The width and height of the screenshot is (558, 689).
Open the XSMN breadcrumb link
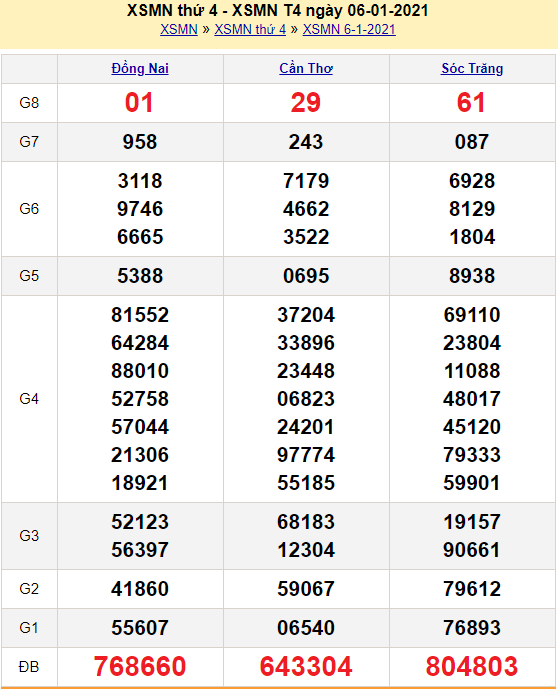[179, 29]
